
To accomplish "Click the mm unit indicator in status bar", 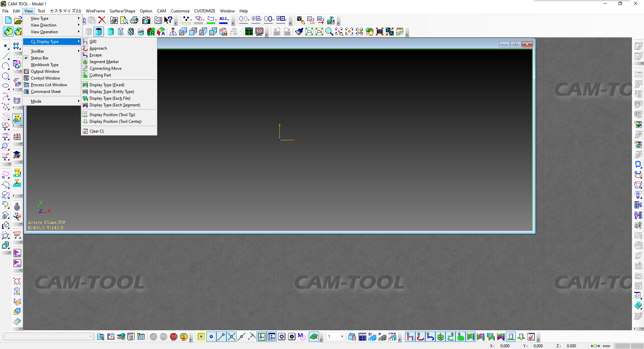I will (606, 346).
